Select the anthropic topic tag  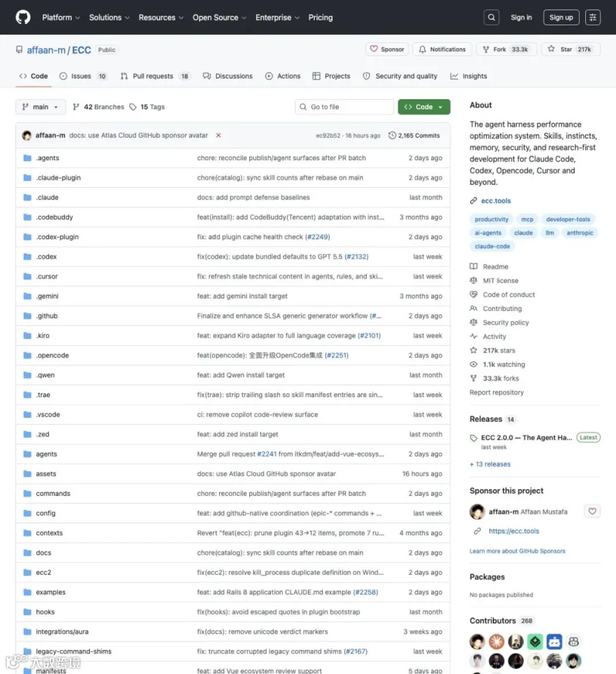coord(580,233)
